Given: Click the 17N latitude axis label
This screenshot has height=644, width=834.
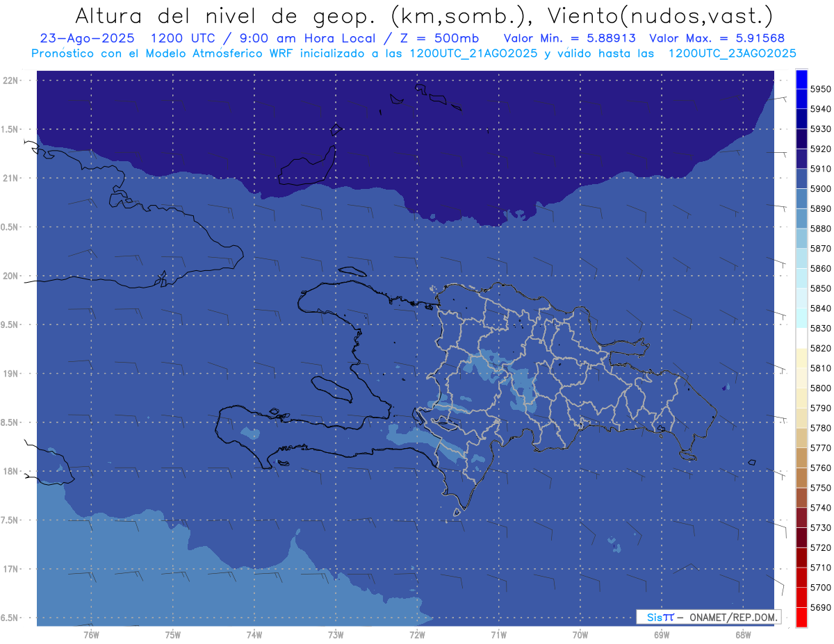Looking at the screenshot, I should (x=12, y=569).
